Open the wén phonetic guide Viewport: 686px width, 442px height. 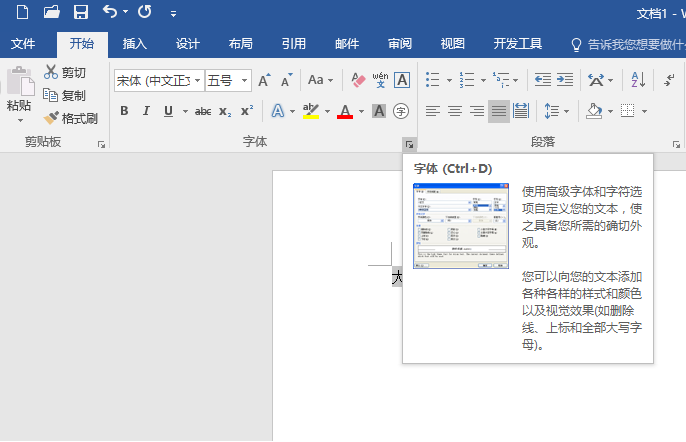click(x=380, y=80)
